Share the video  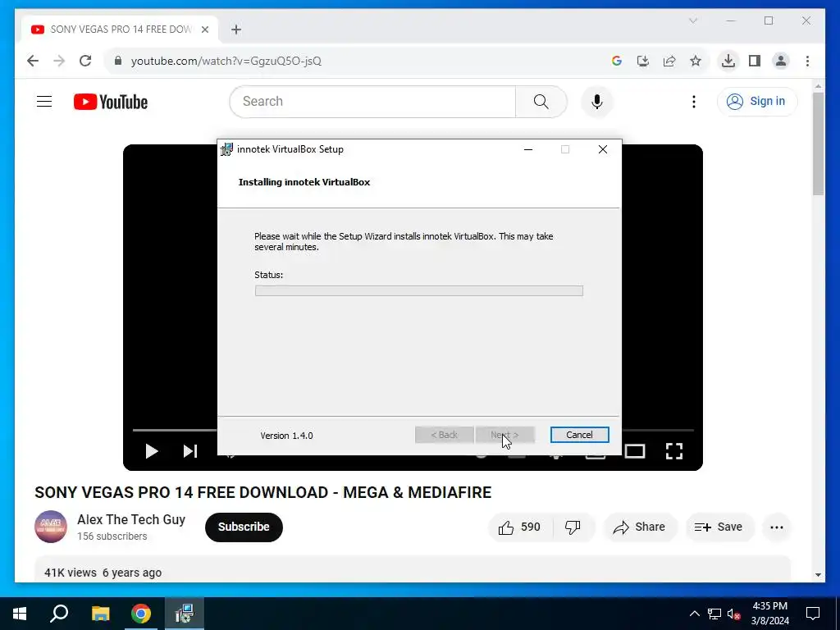click(x=640, y=527)
